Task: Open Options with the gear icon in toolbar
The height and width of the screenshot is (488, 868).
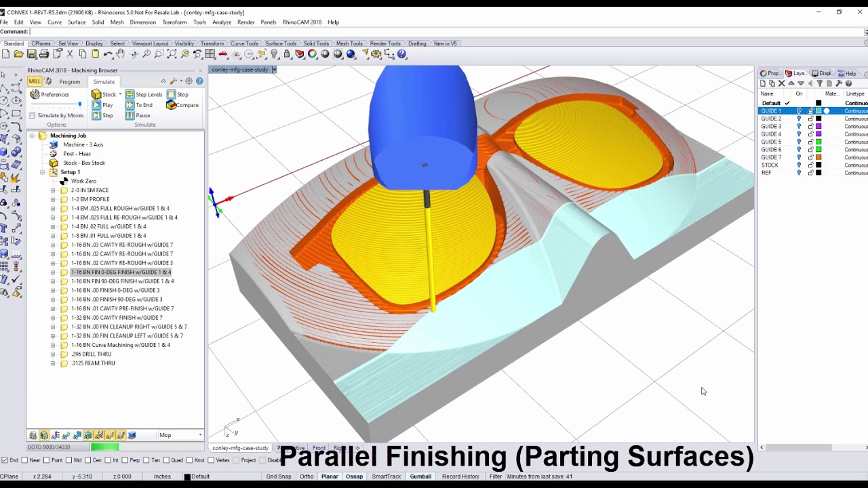Action: (376, 54)
